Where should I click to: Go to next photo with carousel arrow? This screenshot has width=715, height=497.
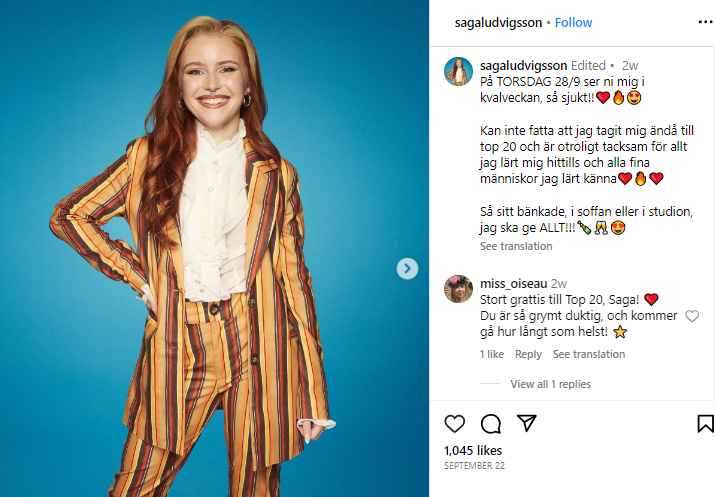click(407, 268)
